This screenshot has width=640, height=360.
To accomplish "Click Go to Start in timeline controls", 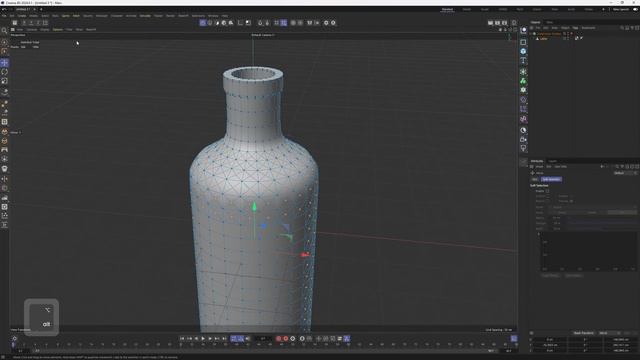I will coord(182,338).
